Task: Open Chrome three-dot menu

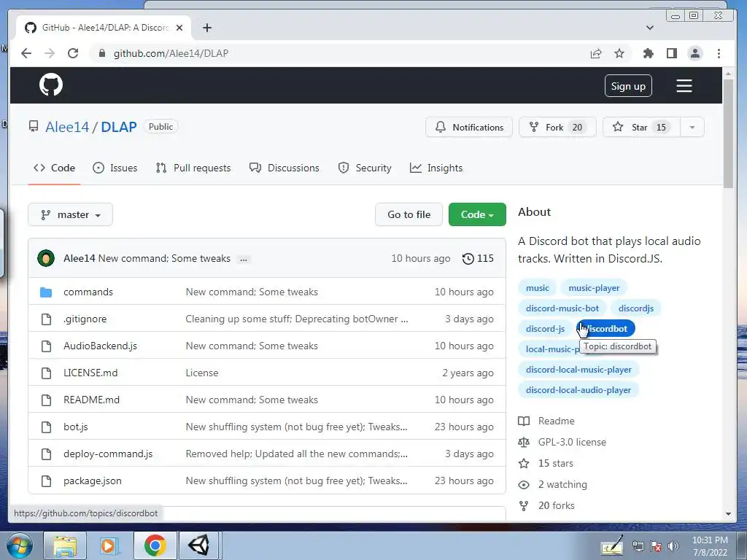Action: click(719, 53)
